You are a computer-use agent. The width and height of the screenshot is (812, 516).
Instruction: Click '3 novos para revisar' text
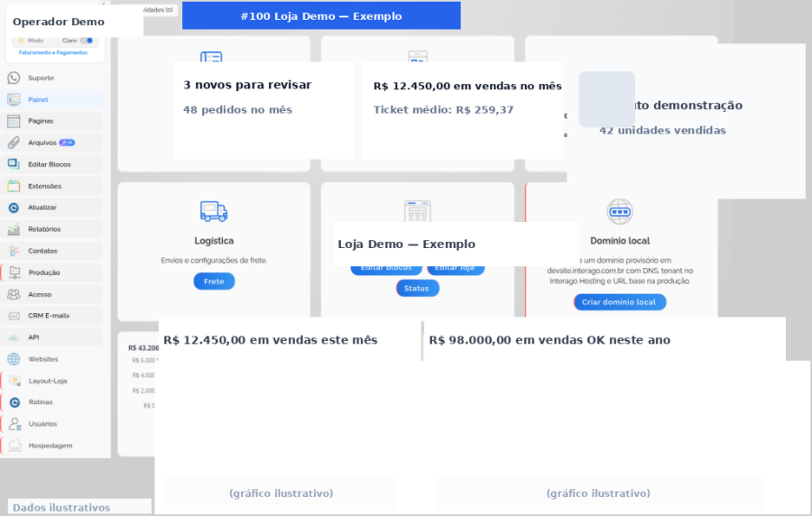(247, 85)
